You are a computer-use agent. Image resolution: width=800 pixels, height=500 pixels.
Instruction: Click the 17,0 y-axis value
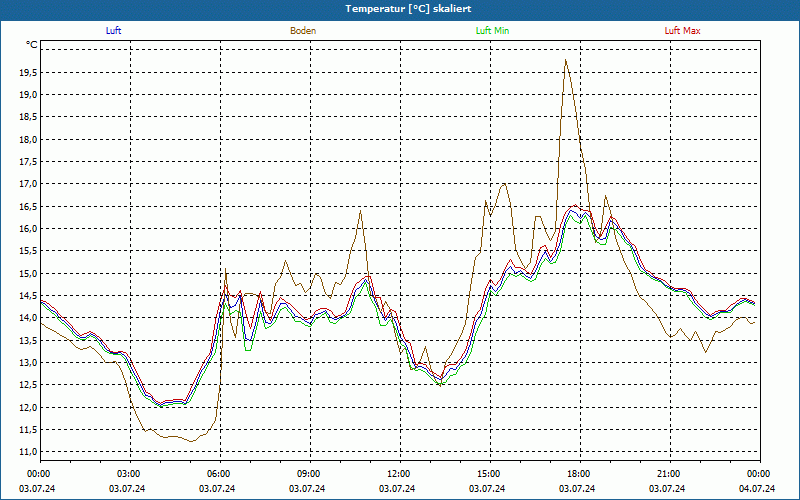28,184
